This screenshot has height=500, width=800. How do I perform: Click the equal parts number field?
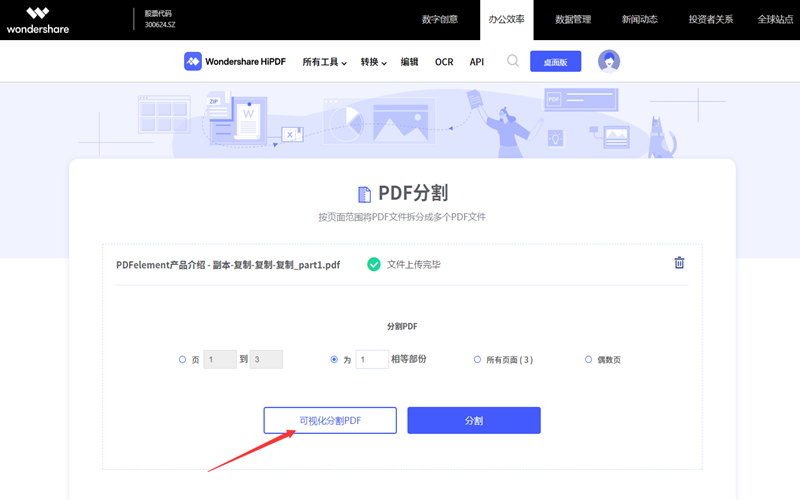(x=372, y=360)
